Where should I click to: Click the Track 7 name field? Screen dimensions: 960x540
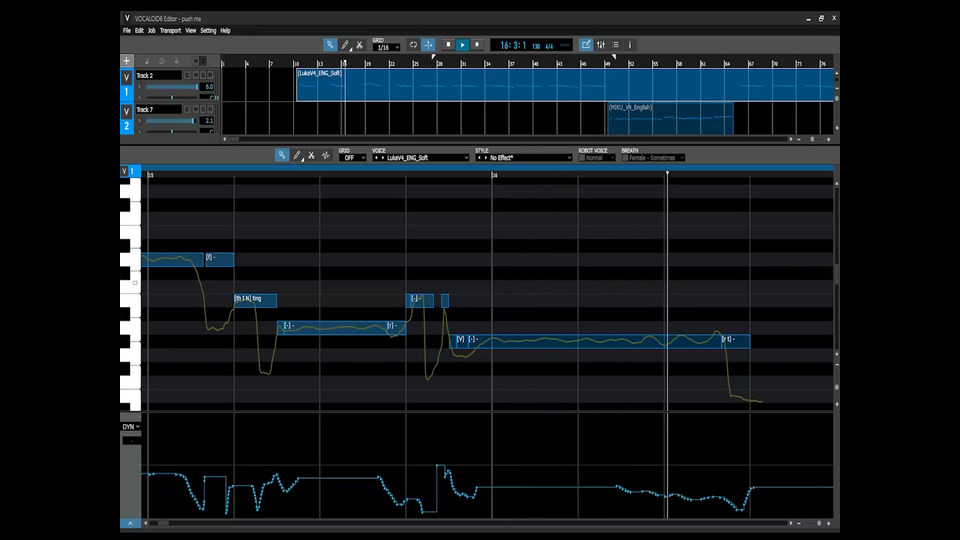coord(159,110)
